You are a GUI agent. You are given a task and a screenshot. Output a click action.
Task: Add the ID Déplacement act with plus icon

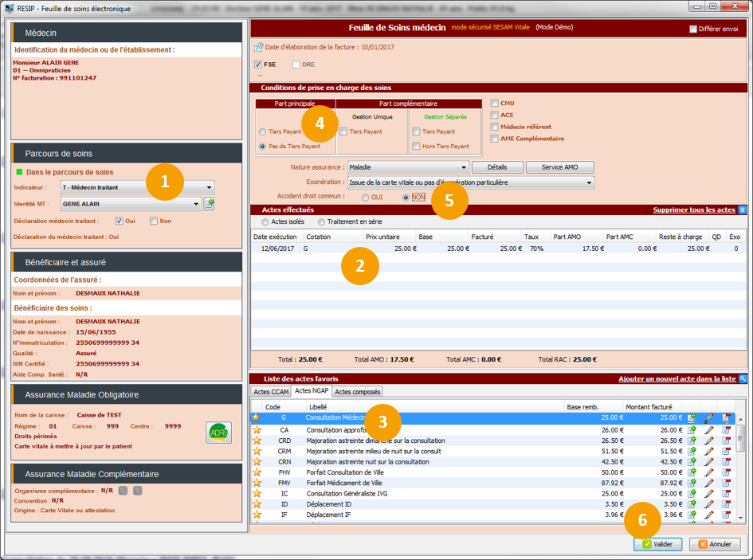[692, 504]
